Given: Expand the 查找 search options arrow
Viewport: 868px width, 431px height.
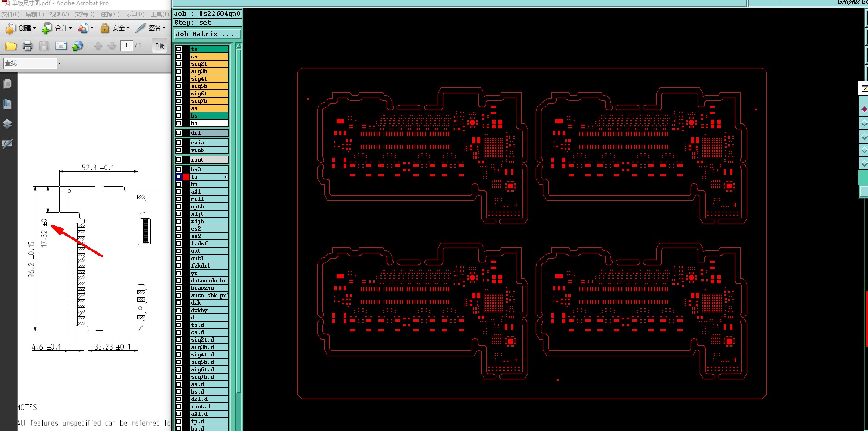Looking at the screenshot, I should (x=59, y=63).
